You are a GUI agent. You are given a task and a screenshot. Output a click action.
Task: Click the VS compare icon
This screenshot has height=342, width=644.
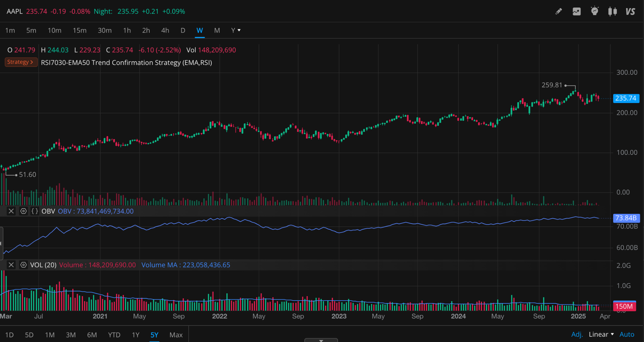[x=630, y=12]
